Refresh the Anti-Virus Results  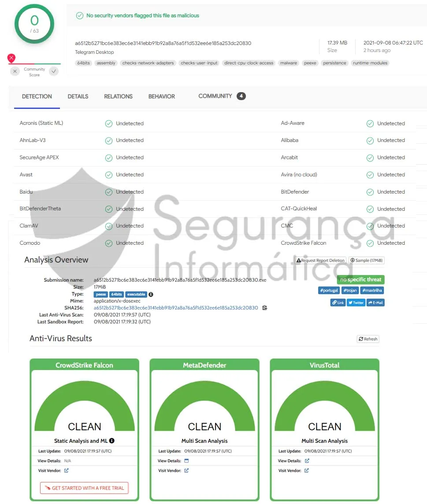coord(368,339)
